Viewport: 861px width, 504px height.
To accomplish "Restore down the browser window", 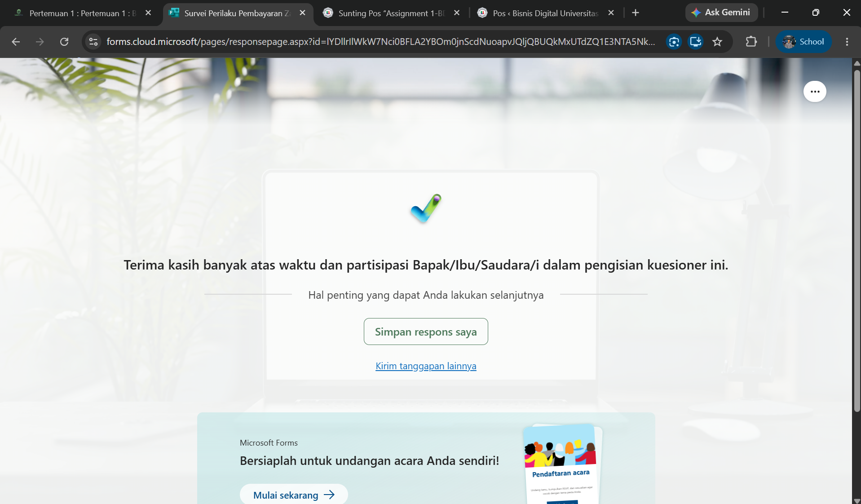I will point(816,13).
